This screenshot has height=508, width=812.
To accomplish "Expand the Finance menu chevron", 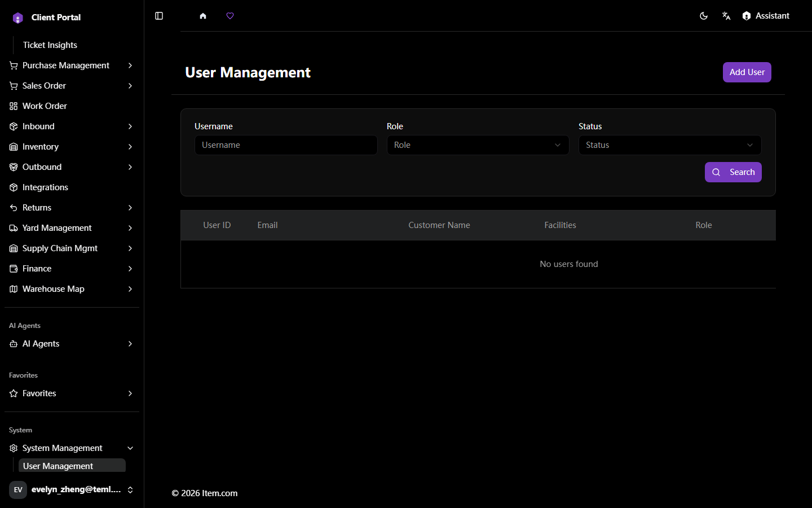I will tap(130, 269).
